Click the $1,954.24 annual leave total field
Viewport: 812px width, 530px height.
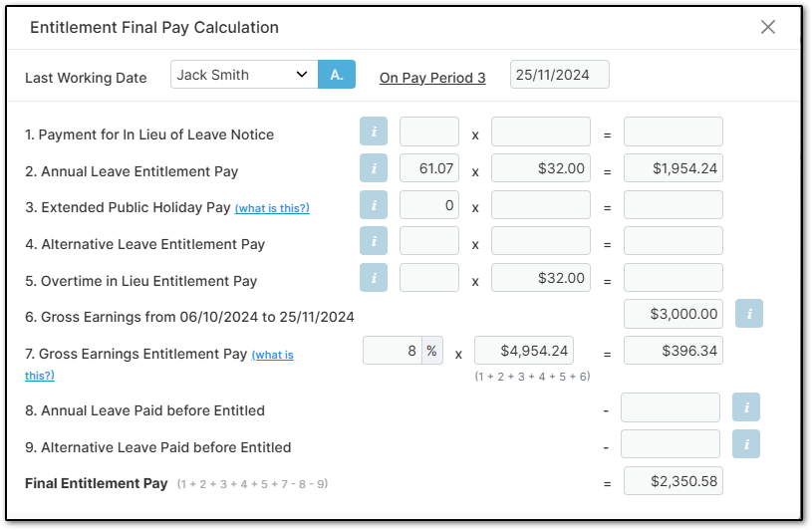(674, 168)
